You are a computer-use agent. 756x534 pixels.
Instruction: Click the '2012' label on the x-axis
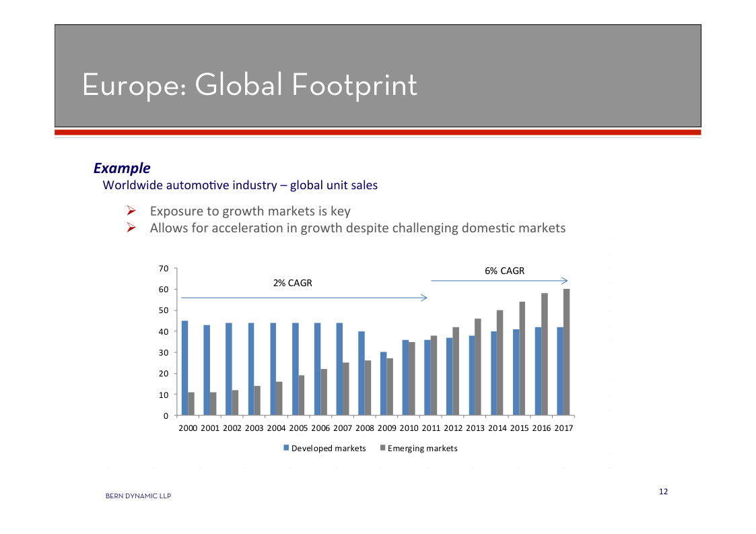click(x=452, y=428)
